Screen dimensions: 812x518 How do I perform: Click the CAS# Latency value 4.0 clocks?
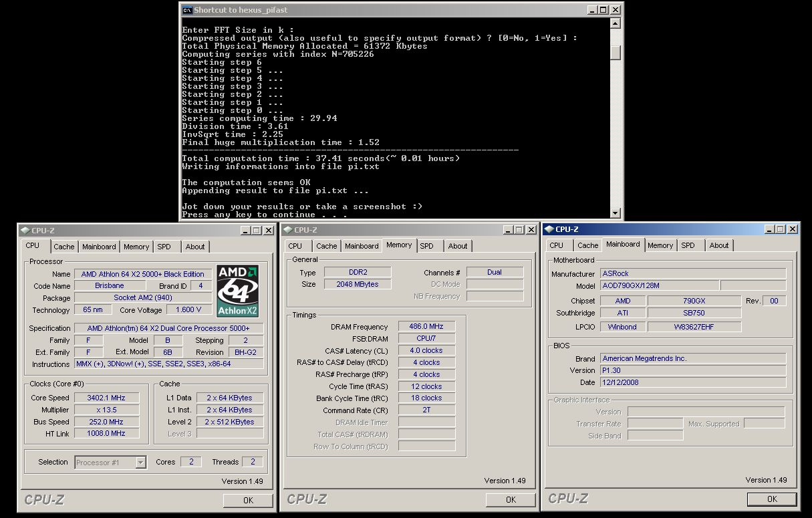click(426, 351)
